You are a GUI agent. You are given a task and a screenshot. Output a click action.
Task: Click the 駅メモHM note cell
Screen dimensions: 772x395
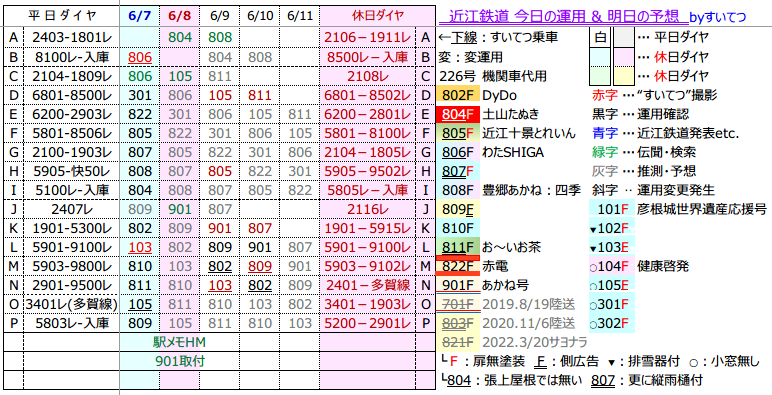179,342
